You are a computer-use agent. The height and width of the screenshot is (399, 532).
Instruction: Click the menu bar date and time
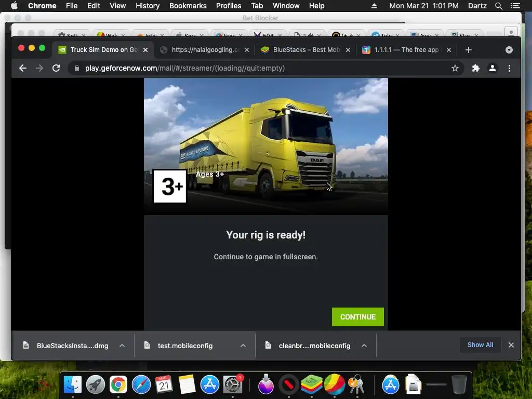point(424,6)
